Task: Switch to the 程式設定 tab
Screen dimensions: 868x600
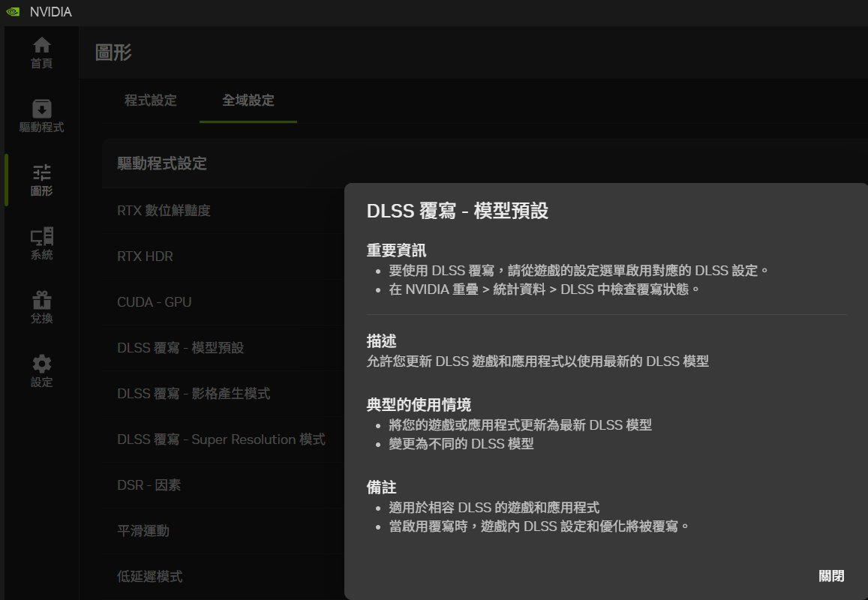Action: click(151, 100)
